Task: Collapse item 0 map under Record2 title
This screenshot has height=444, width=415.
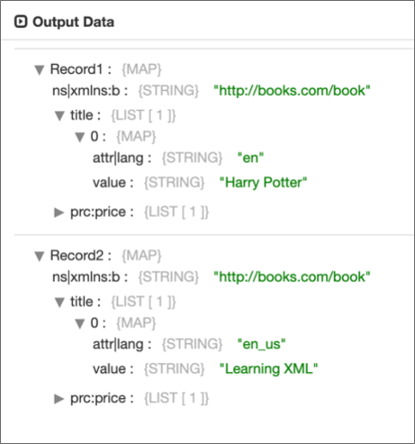Action: 80,323
